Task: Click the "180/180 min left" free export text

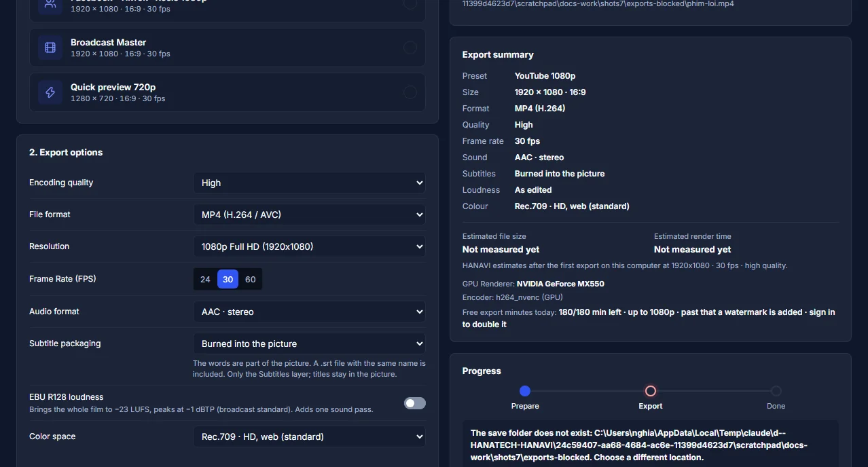Action: (x=592, y=312)
